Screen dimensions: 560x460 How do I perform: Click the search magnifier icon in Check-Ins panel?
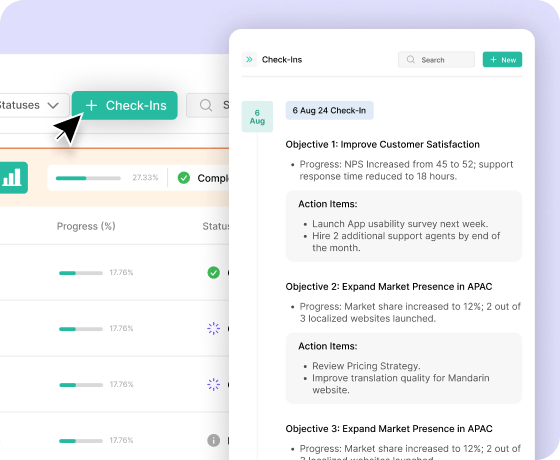(411, 59)
